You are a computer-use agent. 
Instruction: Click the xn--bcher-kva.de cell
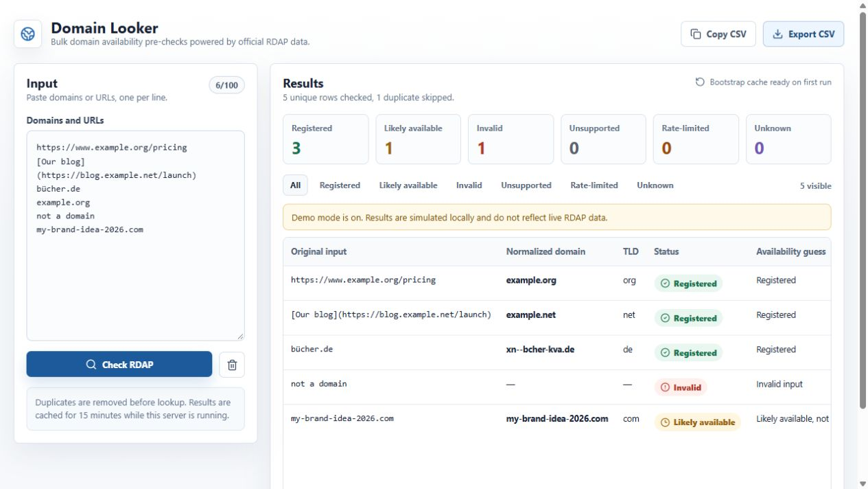540,350
